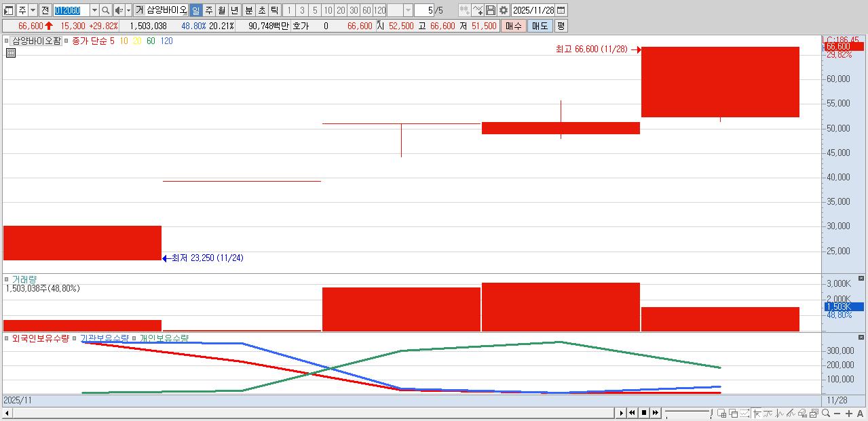Click the dotted-frame chart icon in bottom toolbar

(x=744, y=413)
